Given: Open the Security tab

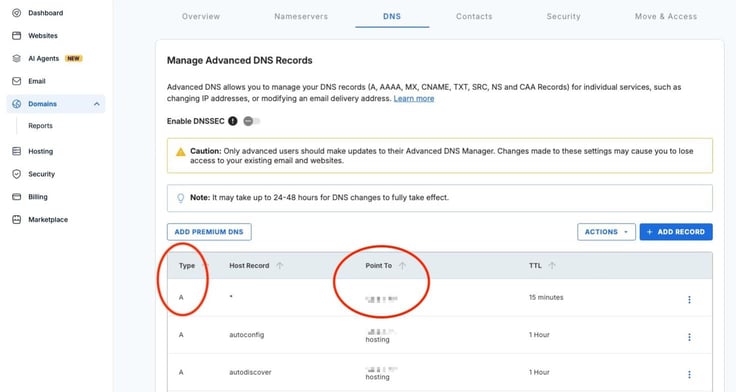Looking at the screenshot, I should tap(563, 16).
